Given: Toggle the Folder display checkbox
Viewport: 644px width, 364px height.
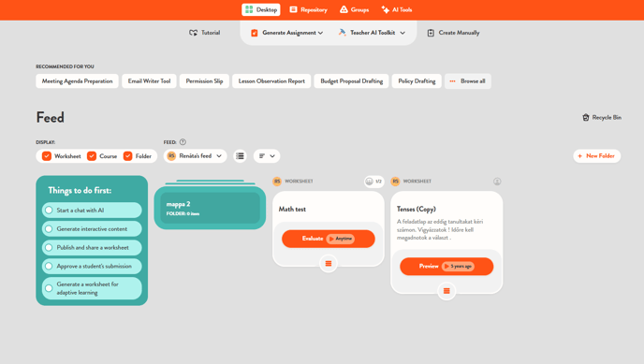Looking at the screenshot, I should (x=127, y=156).
